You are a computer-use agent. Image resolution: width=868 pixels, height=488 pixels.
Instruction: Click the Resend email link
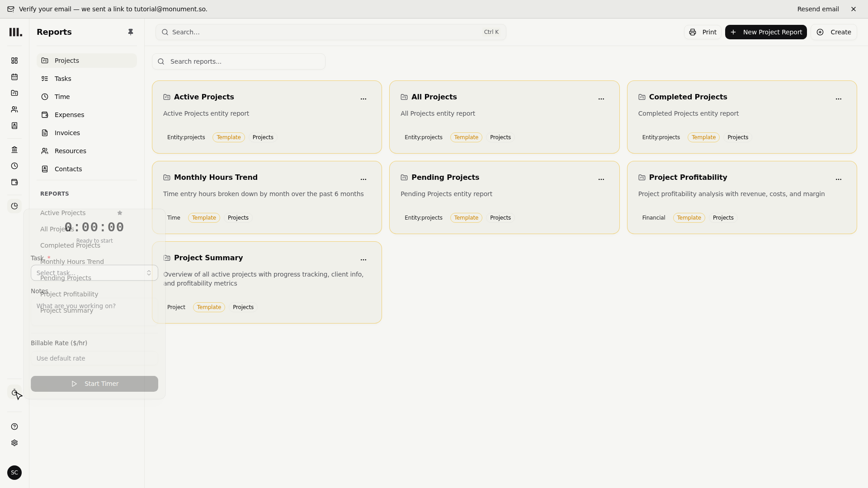point(818,9)
